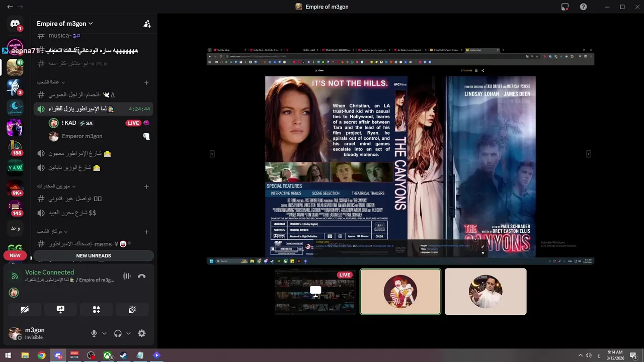Click the Voice Connected status label
The image size is (644, 362).
pos(49,272)
